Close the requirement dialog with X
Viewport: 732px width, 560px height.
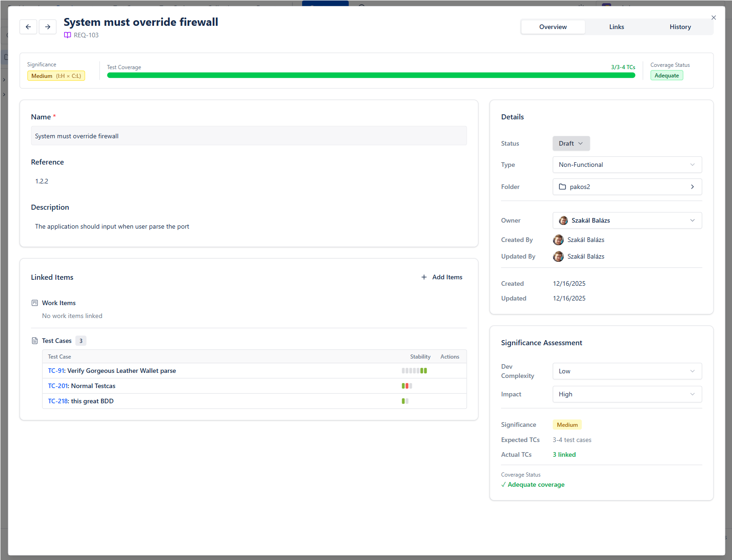pos(713,18)
